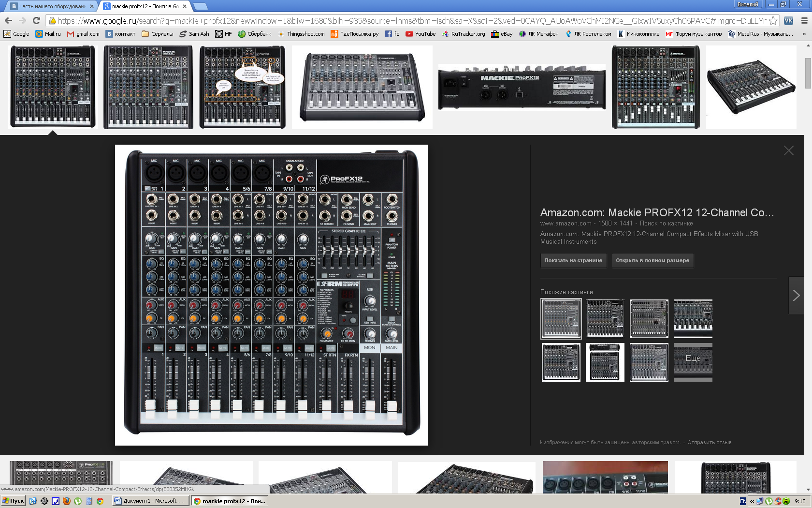Open the MF bookmark next to Sam Ash
Viewport: 812px width, 508px height.
click(x=224, y=34)
